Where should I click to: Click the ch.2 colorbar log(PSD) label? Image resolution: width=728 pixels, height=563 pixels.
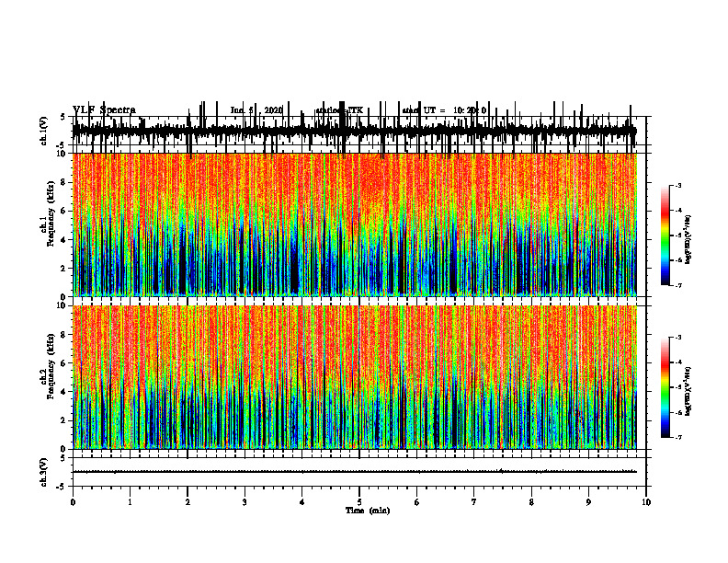pyautogui.click(x=688, y=392)
